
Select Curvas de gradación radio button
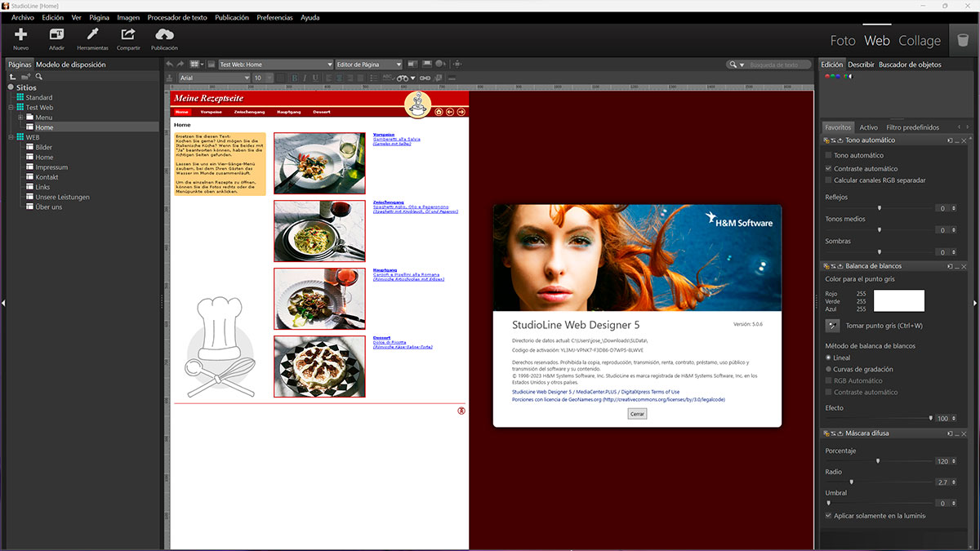click(x=828, y=369)
